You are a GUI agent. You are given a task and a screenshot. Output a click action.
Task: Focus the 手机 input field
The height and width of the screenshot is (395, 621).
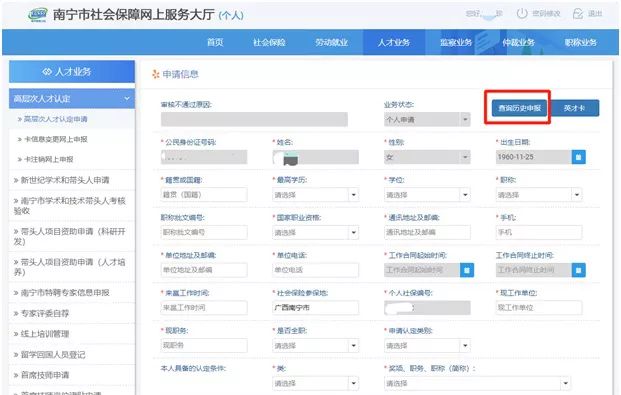point(539,233)
